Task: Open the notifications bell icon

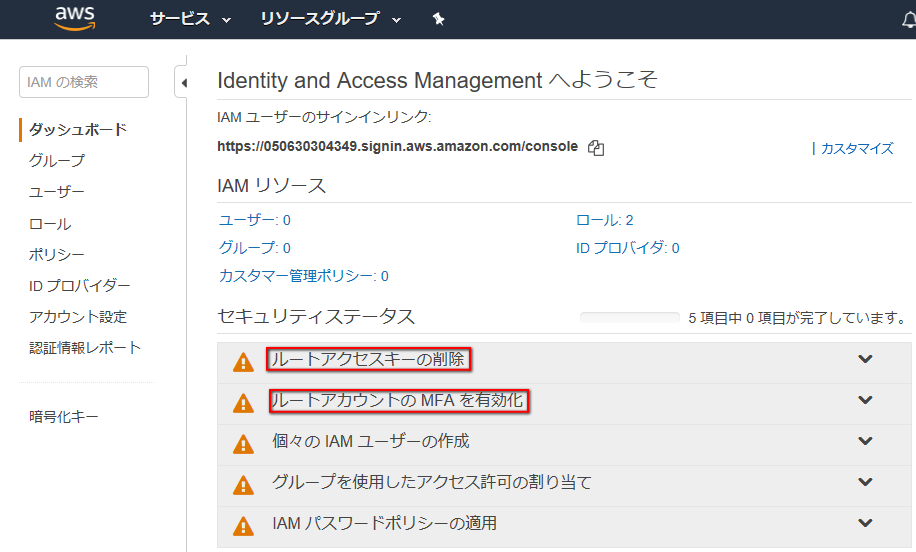Action: point(908,20)
